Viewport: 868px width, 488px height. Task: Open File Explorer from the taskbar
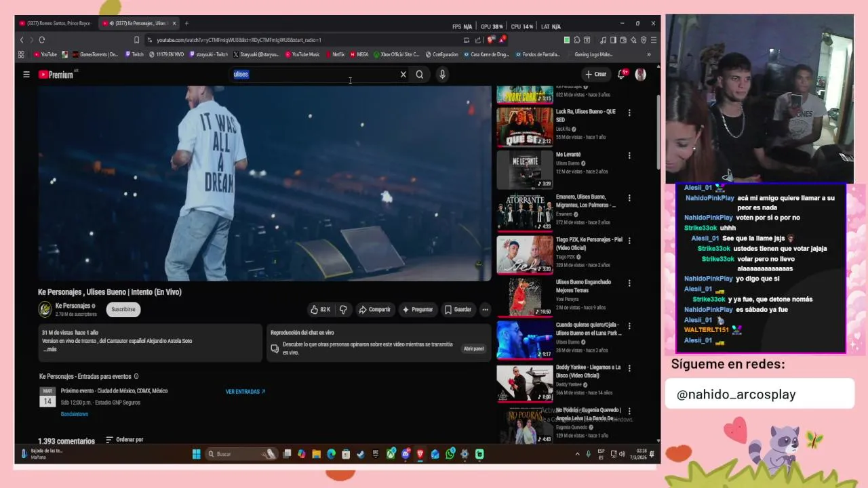(x=317, y=454)
